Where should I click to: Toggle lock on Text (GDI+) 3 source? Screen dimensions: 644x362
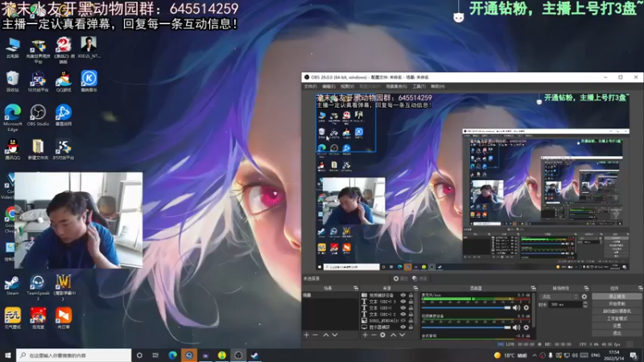tap(411, 302)
